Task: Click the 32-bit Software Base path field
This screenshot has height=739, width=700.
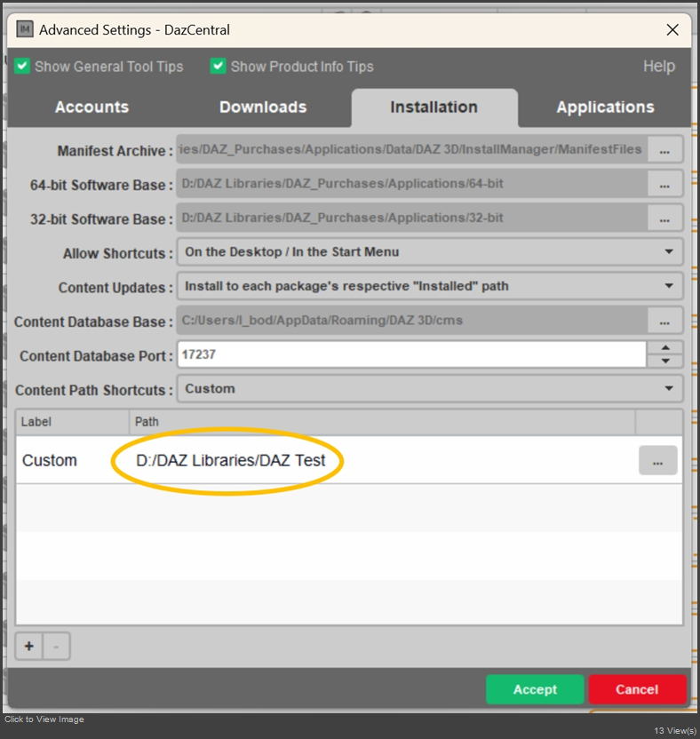Action: [412, 219]
